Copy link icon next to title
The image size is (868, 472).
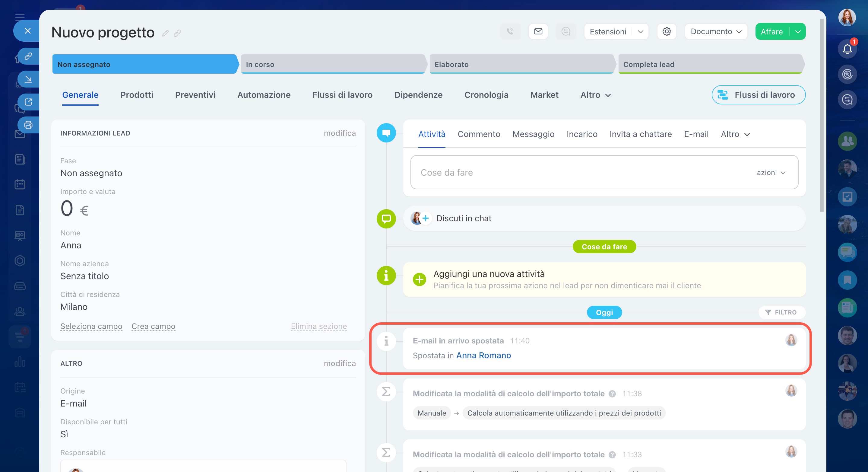coord(178,33)
